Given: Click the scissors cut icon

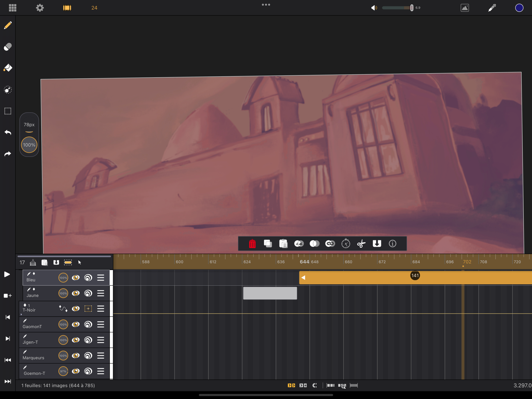Looking at the screenshot, I should coord(361,244).
